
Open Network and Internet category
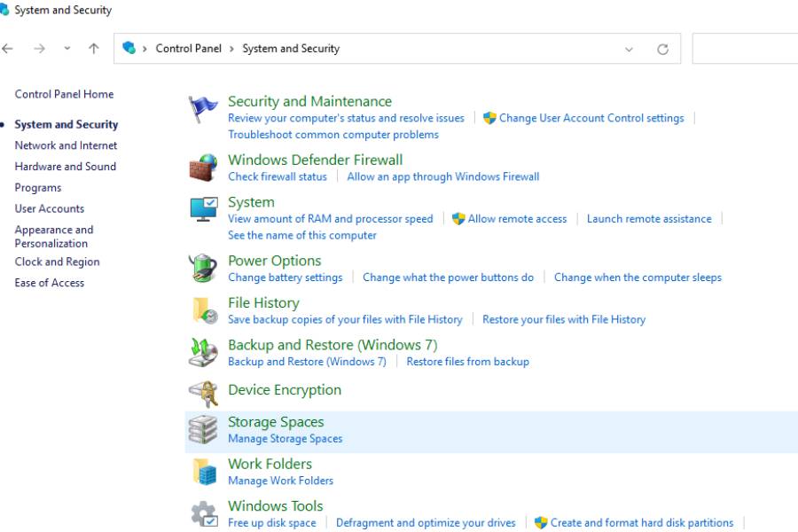point(66,145)
